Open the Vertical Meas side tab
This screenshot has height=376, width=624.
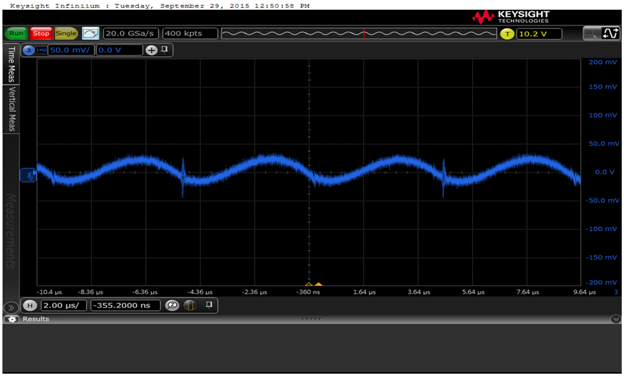pyautogui.click(x=11, y=109)
